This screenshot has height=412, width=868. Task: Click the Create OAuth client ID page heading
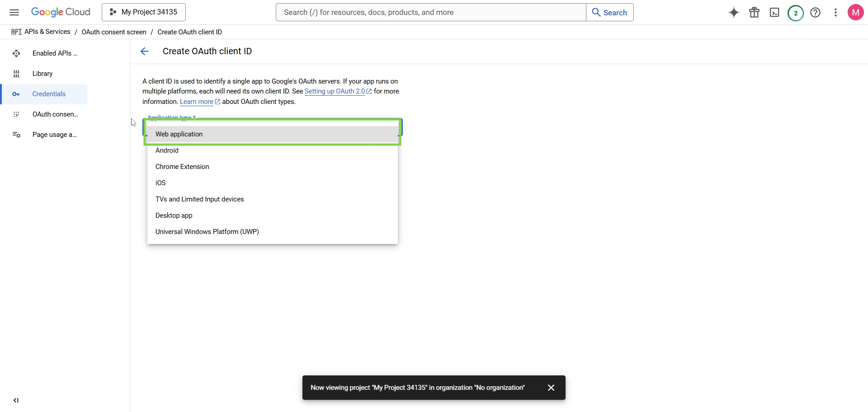coord(208,51)
